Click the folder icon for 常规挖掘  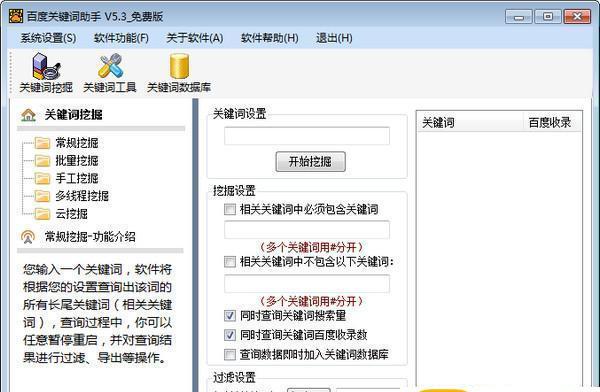pos(42,143)
